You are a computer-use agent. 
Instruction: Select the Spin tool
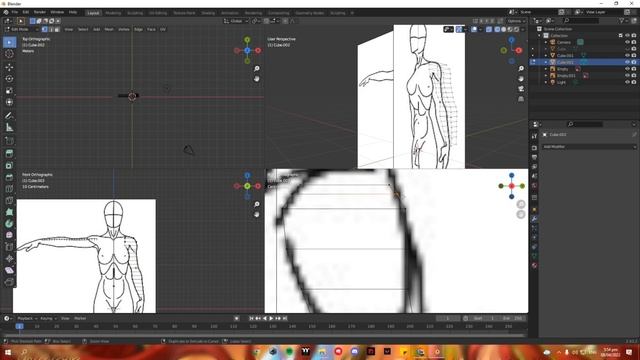click(x=9, y=224)
